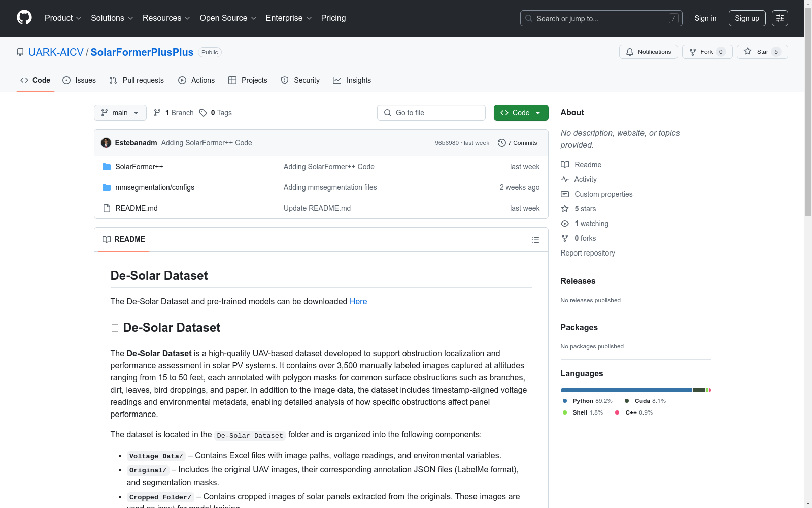Open the command palette icon in header
Viewport: 812px width, 508px height.
780,18
